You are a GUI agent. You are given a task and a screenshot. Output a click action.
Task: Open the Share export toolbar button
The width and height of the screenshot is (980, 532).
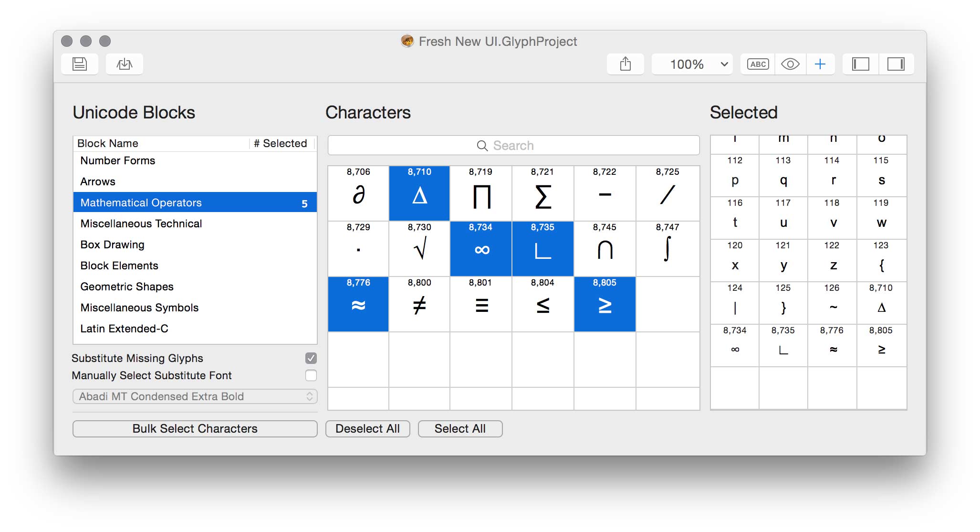(x=625, y=64)
